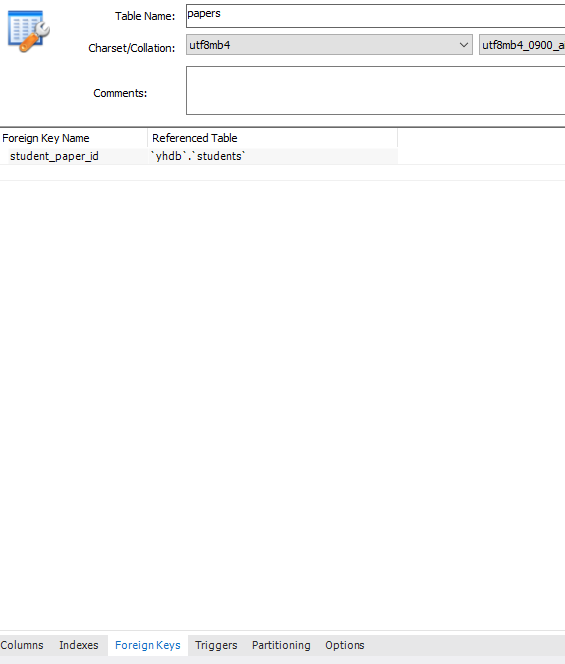The height and width of the screenshot is (664, 565).
Task: Click the `yhdb`.`students` referenced table cell
Action: [x=273, y=156]
